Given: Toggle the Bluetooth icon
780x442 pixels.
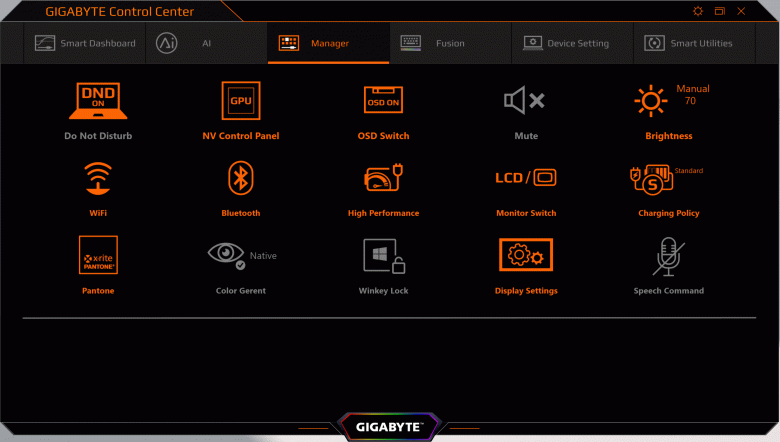Looking at the screenshot, I should [241, 177].
